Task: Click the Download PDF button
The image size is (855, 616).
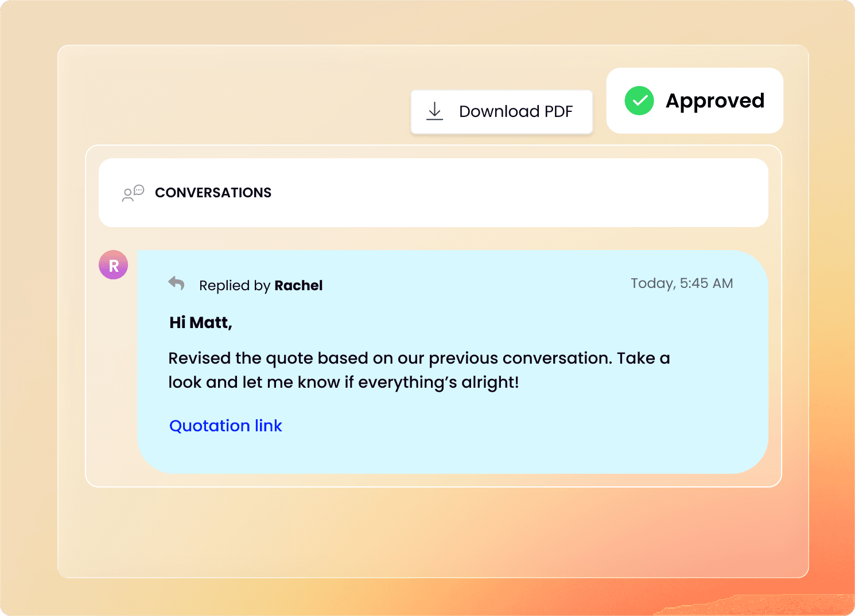Action: pos(502,112)
